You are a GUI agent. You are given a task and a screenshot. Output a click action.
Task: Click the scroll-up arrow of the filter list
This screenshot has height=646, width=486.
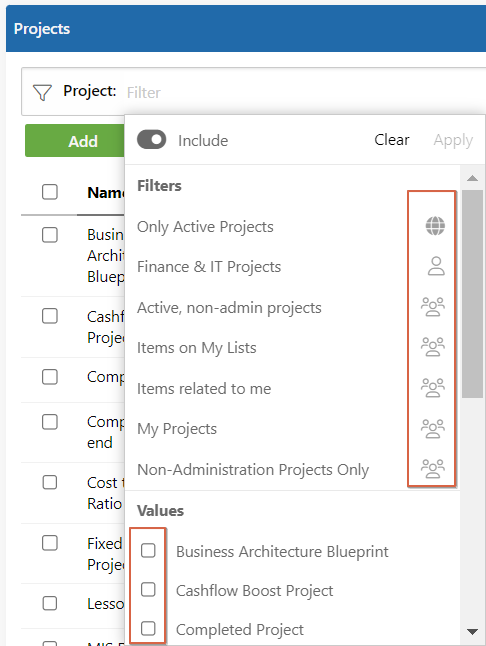472,178
